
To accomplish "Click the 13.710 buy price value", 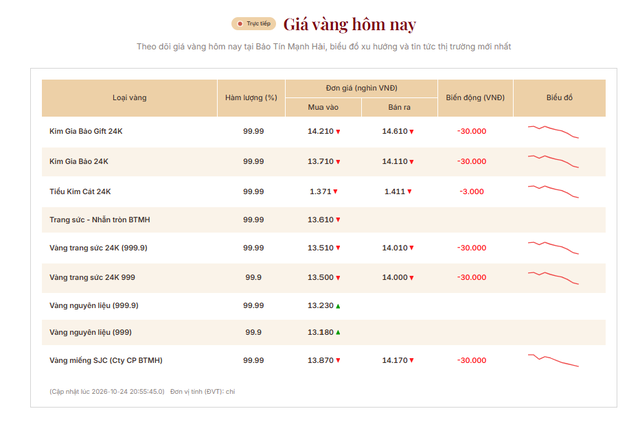I will coord(320,162).
